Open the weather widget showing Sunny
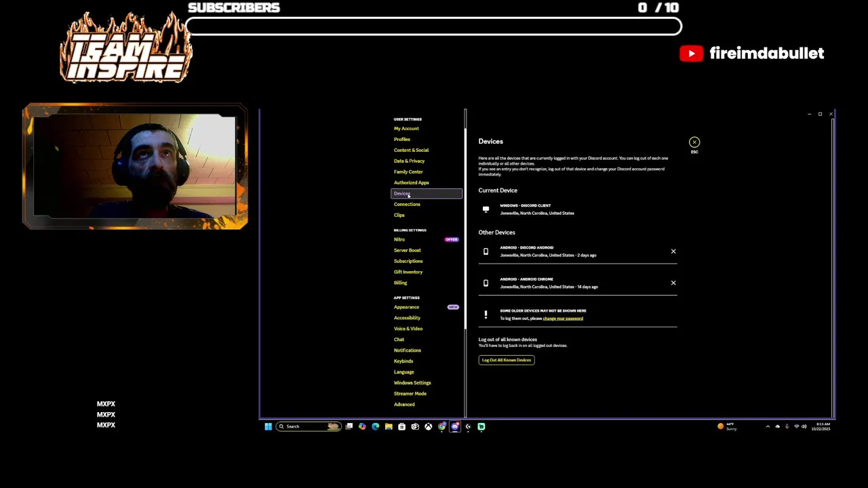Screen dimensions: 868x488 coord(727,426)
